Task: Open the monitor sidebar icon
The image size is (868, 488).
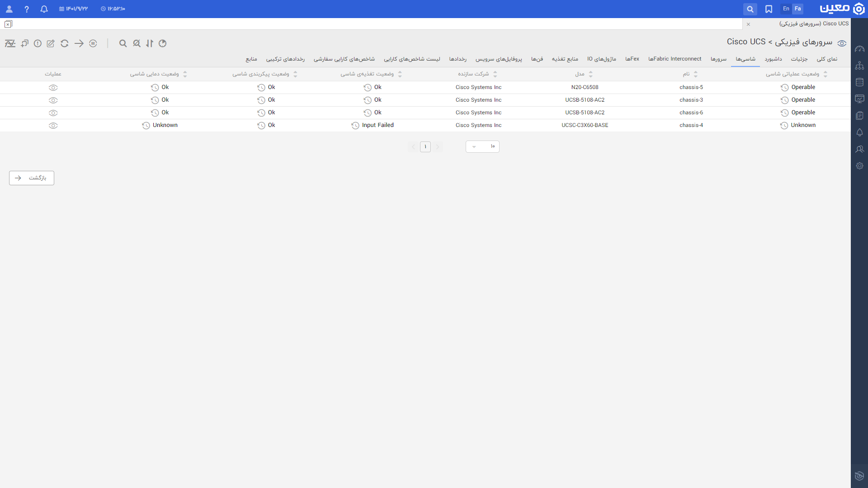Action: coord(859,99)
